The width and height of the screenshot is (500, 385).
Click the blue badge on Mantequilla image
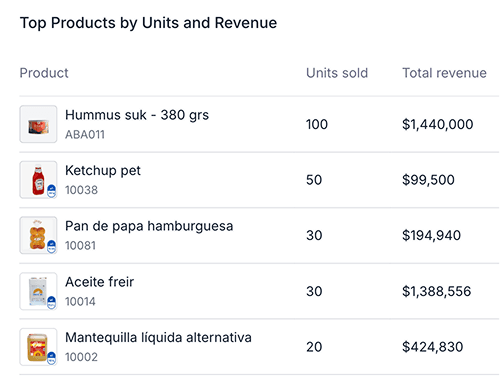[x=51, y=358]
